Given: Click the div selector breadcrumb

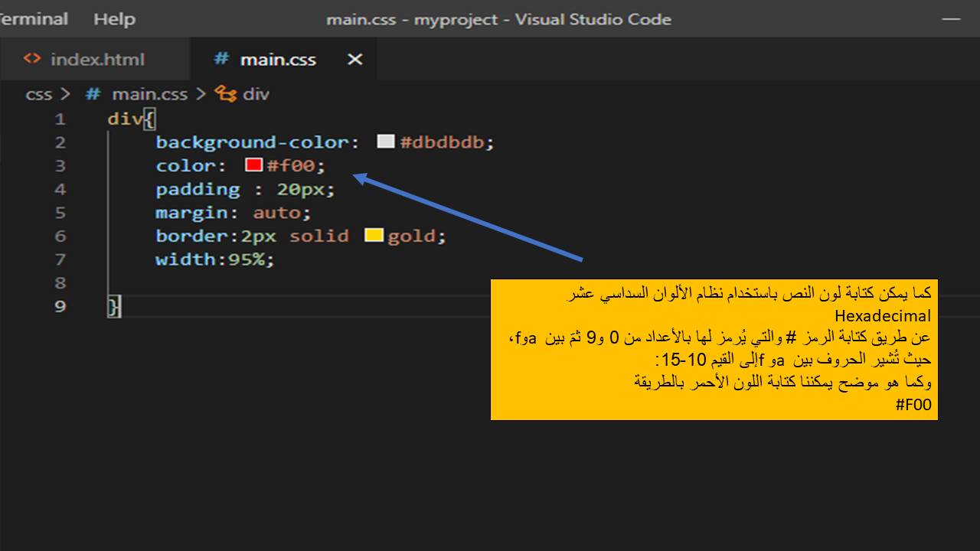Looking at the screenshot, I should pos(256,94).
